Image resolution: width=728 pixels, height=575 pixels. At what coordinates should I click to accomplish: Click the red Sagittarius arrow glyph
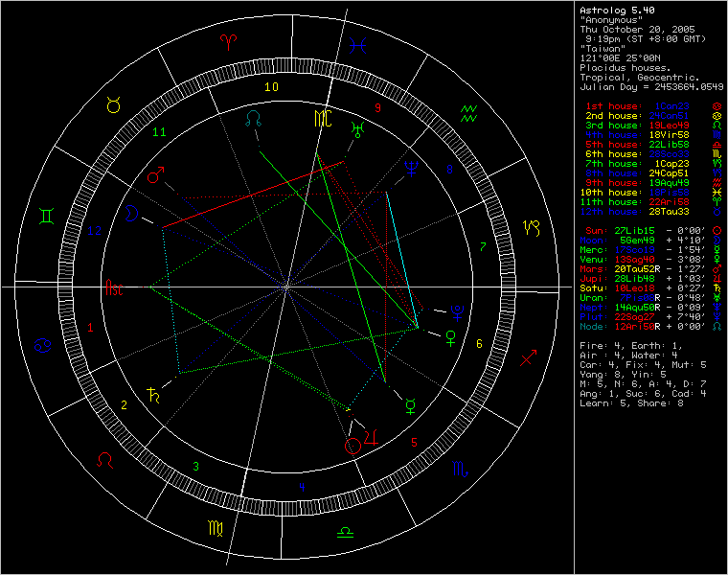pos(529,357)
